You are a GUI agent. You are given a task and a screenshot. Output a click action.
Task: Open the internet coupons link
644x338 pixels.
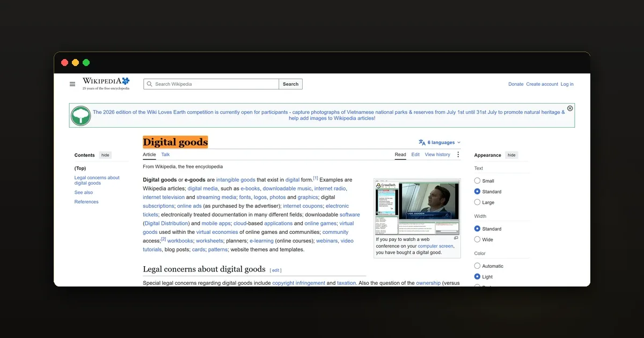(302, 206)
